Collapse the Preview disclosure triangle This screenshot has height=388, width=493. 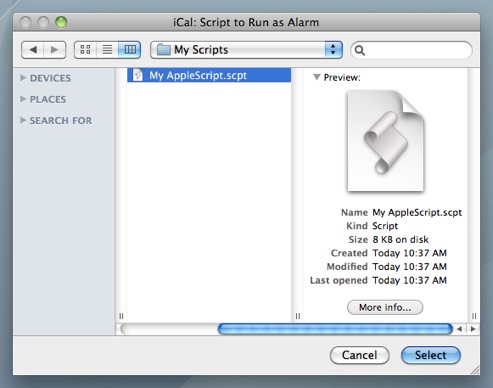click(x=317, y=77)
